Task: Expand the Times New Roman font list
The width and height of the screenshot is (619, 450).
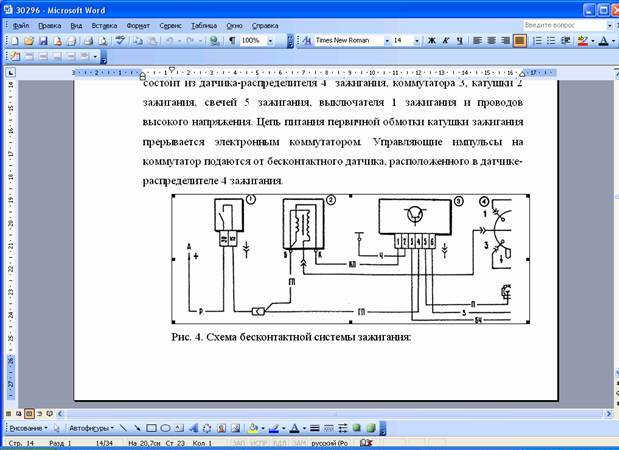Action: tap(387, 41)
